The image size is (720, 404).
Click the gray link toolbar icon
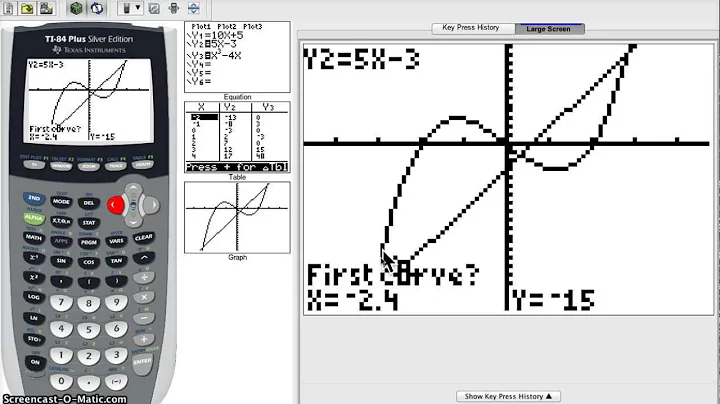tap(154, 8)
